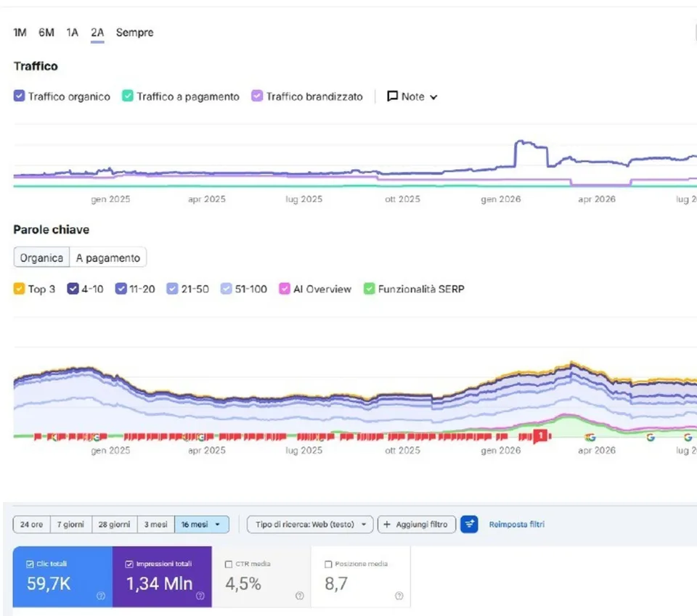Open help icon on Clic totali card
The width and height of the screenshot is (697, 616).
[x=101, y=596]
